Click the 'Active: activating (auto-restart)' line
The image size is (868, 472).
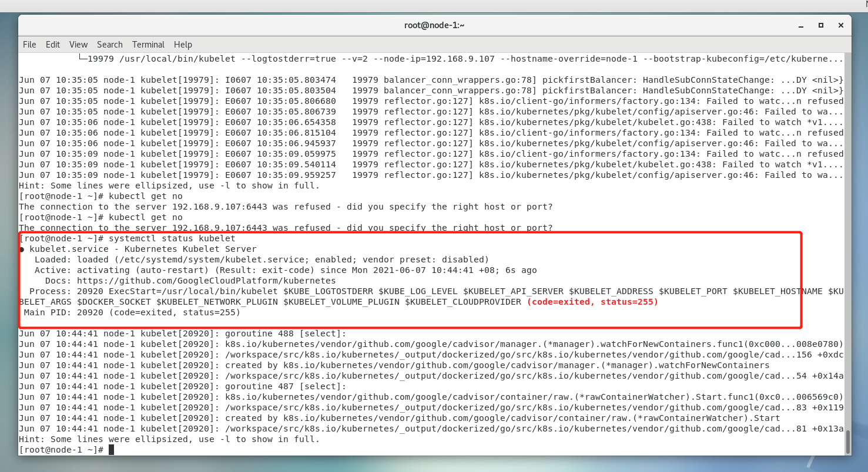coord(286,270)
